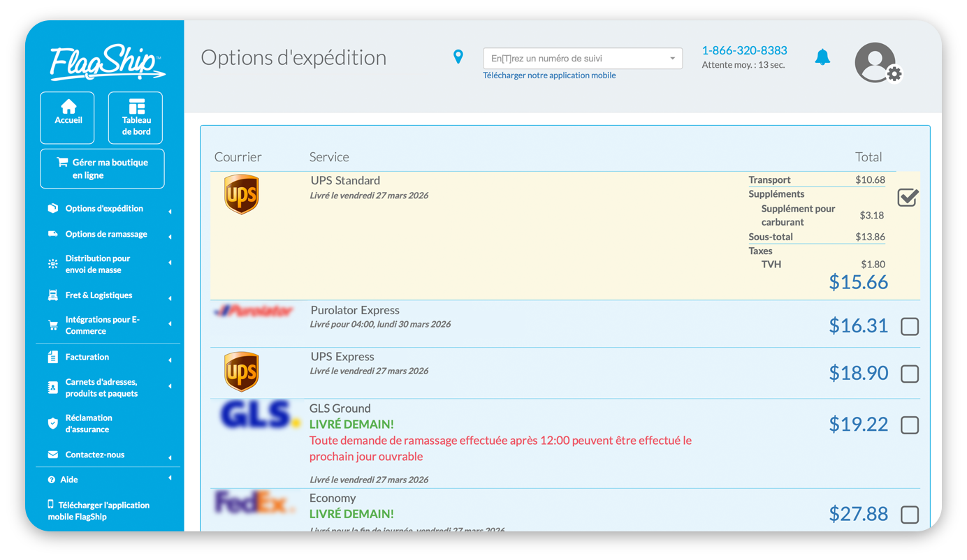Expand Facturation submenu arrow

click(170, 360)
